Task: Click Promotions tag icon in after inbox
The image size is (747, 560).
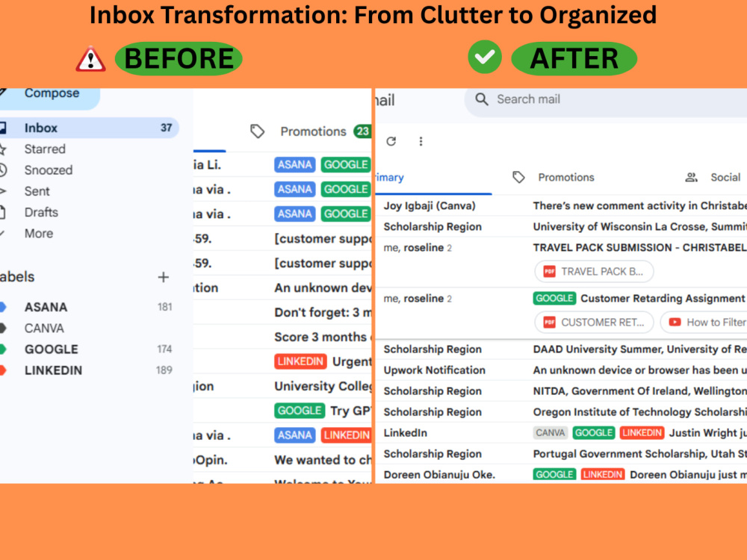Action: click(x=518, y=177)
